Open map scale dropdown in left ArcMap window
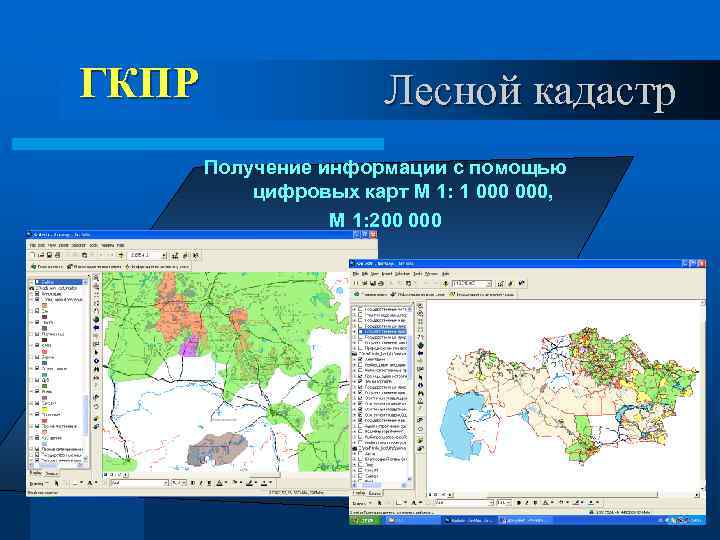Viewport: 720px width, 540px height. 164,255
